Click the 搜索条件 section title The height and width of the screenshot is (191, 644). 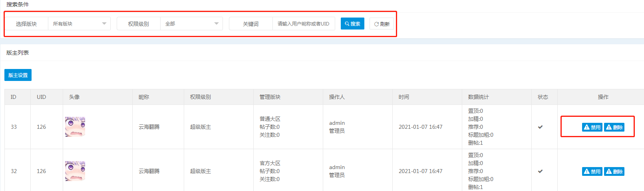pos(18,4)
